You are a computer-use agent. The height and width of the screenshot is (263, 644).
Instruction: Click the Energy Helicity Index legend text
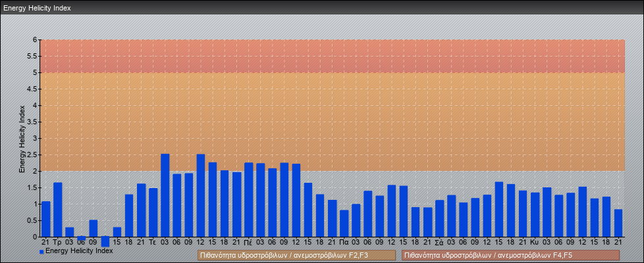click(x=79, y=251)
